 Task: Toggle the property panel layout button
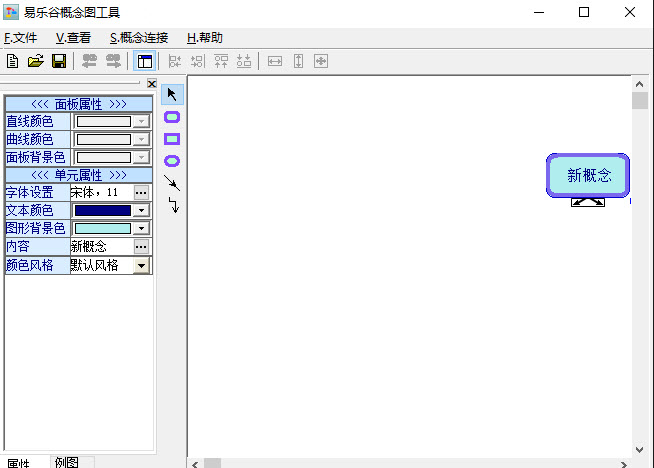point(144,61)
